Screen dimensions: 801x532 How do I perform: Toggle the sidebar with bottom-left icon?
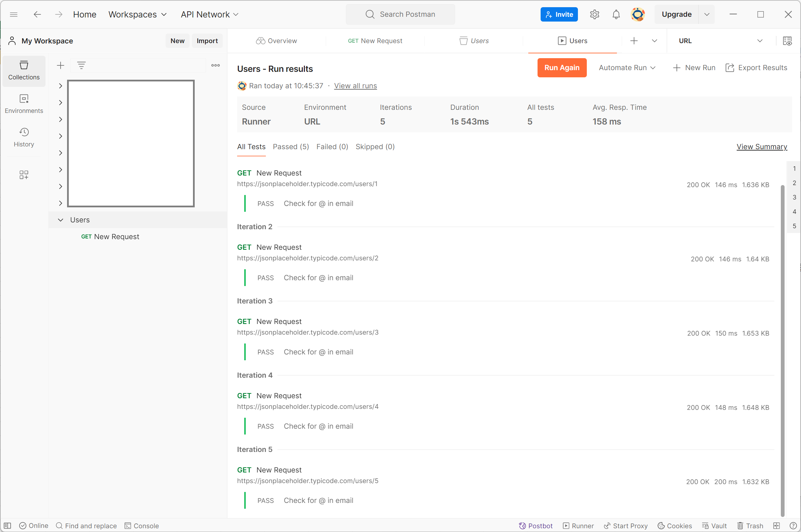(x=8, y=526)
